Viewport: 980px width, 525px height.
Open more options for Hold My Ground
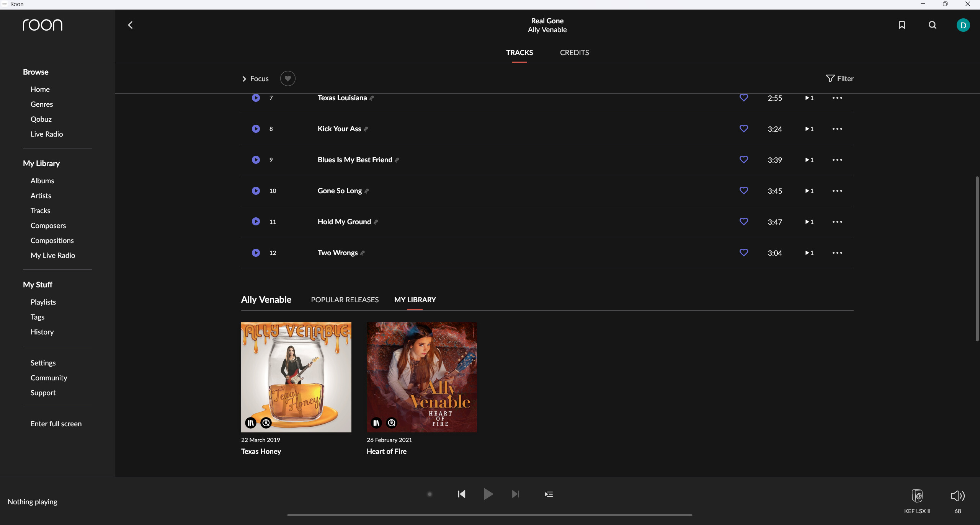click(837, 222)
